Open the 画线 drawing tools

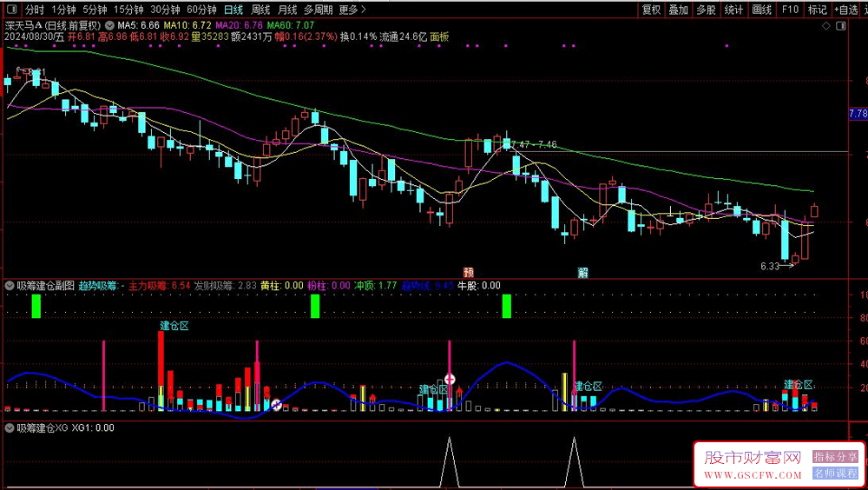tap(762, 10)
